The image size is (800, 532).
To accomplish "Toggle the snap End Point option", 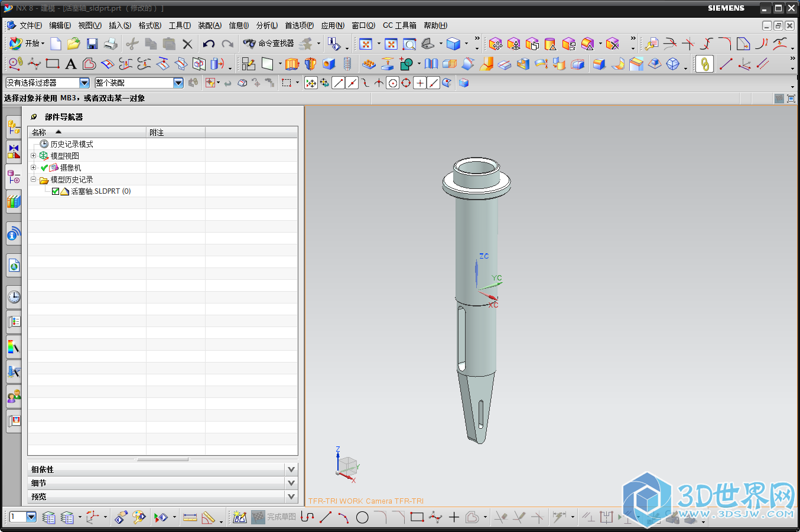I will pos(339,83).
